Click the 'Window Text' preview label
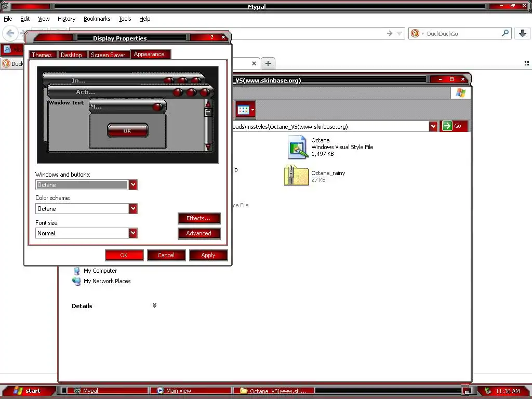The height and width of the screenshot is (399, 532). (66, 102)
